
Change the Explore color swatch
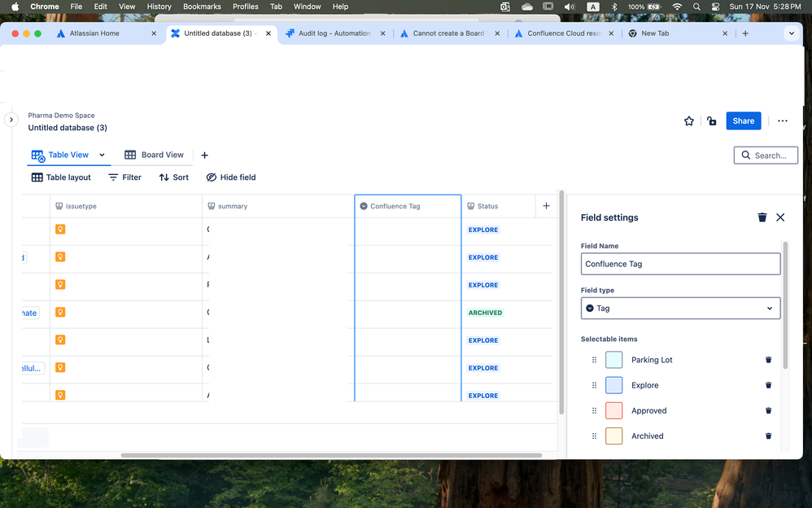(x=613, y=385)
